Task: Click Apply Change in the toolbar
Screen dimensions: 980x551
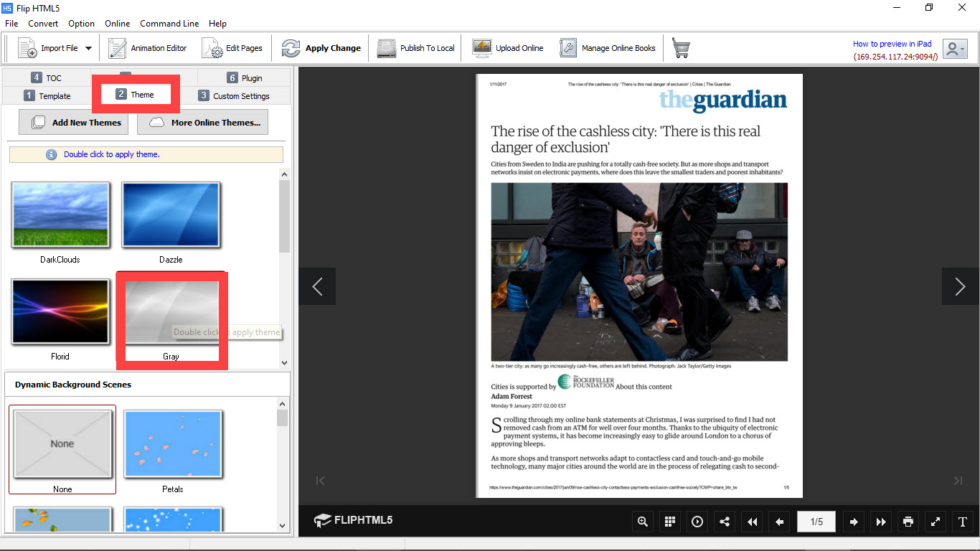Action: [321, 48]
